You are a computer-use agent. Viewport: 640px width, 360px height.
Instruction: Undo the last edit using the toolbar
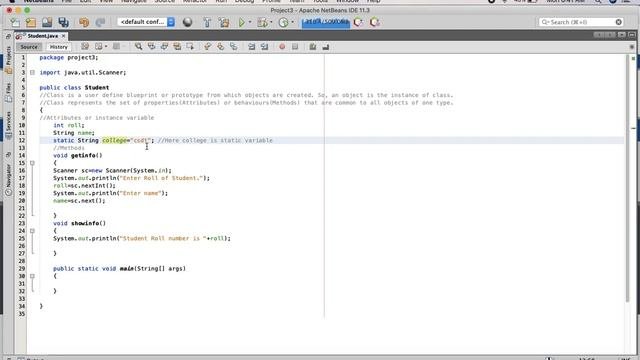point(84,22)
